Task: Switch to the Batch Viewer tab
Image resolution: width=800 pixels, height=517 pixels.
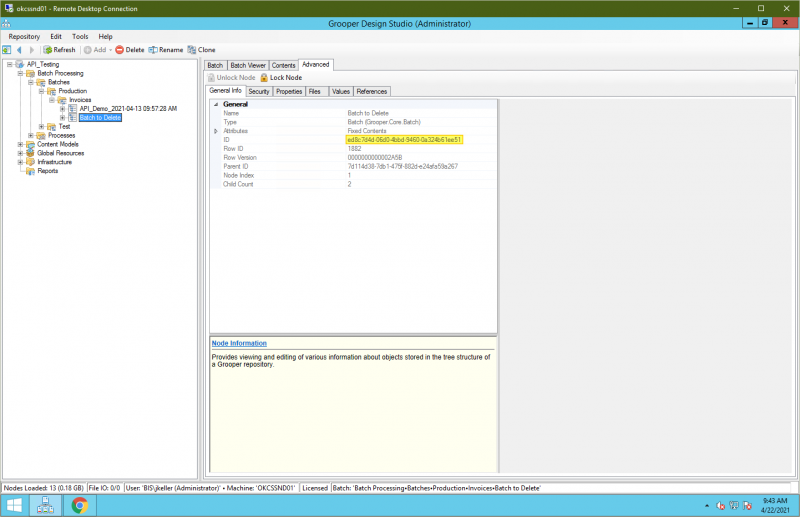Action: (248, 65)
